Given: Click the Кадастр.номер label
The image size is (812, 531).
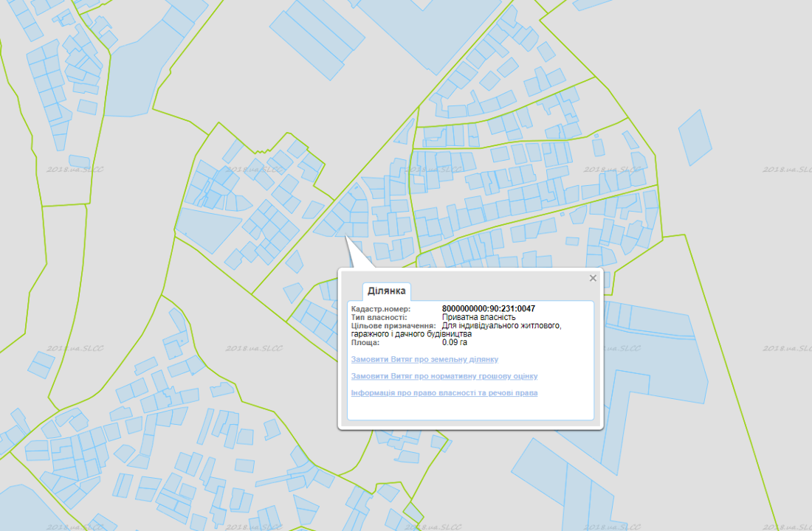Looking at the screenshot, I should pyautogui.click(x=381, y=309).
